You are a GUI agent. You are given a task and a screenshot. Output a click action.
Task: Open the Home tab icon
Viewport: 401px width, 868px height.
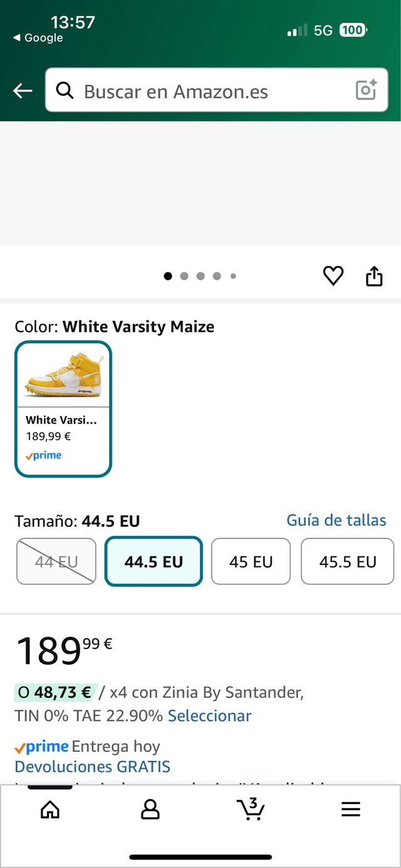[49, 810]
